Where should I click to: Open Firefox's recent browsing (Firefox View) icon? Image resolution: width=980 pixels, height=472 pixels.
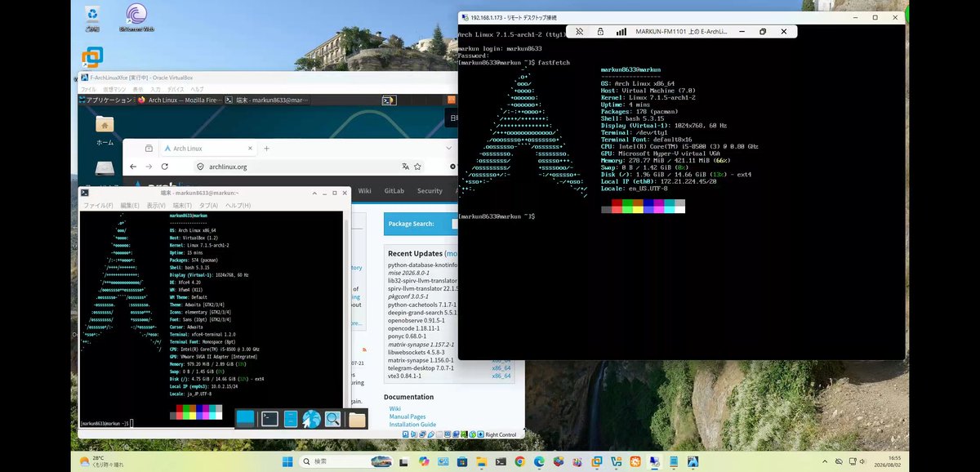pos(149,149)
